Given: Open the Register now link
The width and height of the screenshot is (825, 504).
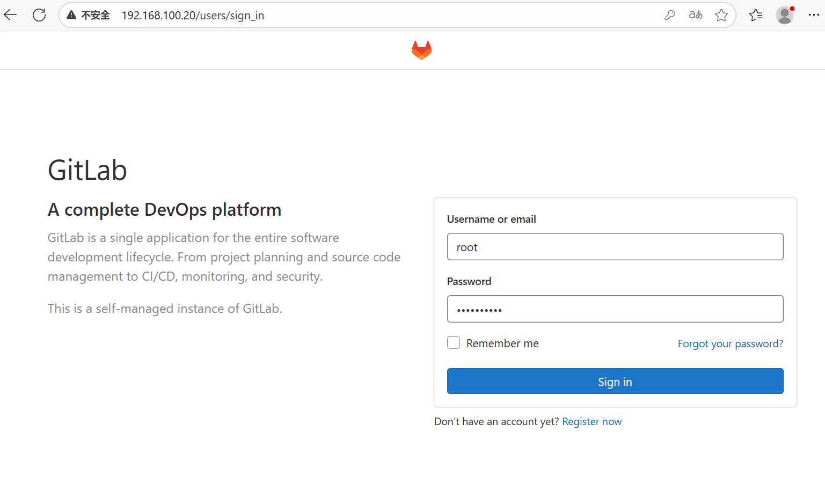Looking at the screenshot, I should point(592,421).
